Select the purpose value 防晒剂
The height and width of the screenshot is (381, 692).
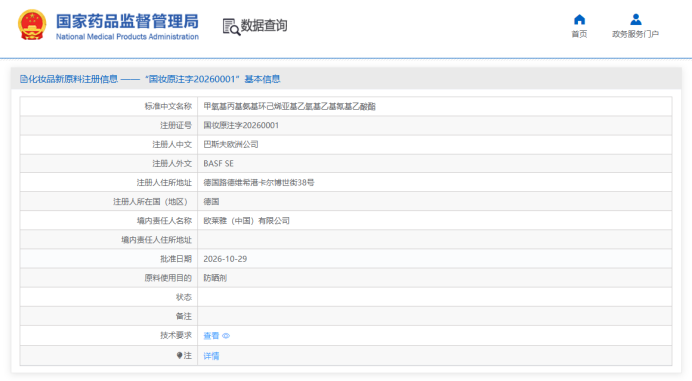(215, 278)
